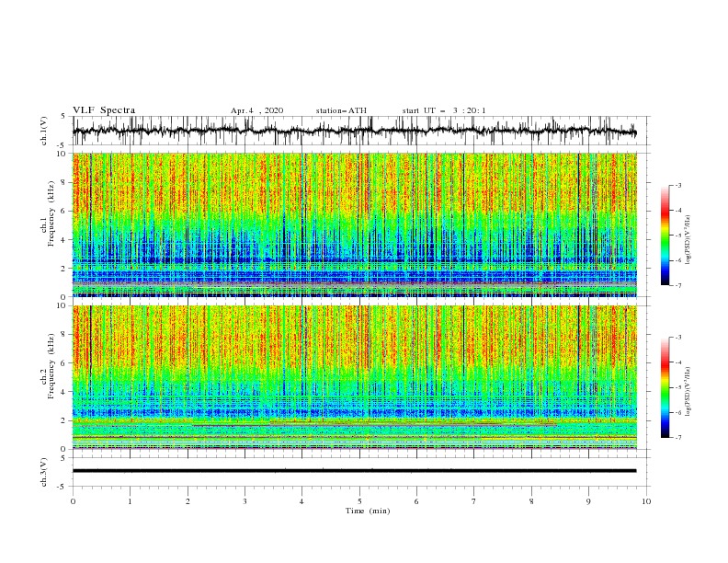Click the ch.1(V) axis "5" tick label
Screen dimensions: 728x563
pos(63,116)
